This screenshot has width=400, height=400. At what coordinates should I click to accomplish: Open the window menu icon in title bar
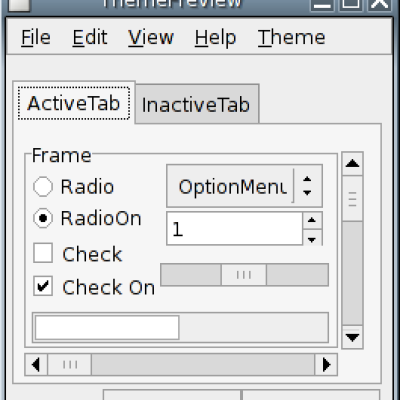[x=19, y=4]
